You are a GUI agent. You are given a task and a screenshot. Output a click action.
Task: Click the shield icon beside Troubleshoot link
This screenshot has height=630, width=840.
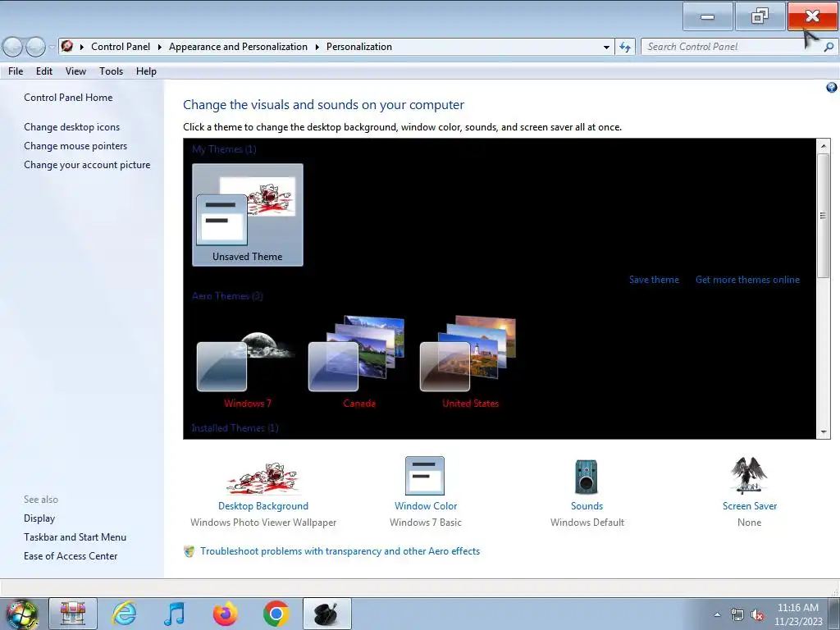189,551
